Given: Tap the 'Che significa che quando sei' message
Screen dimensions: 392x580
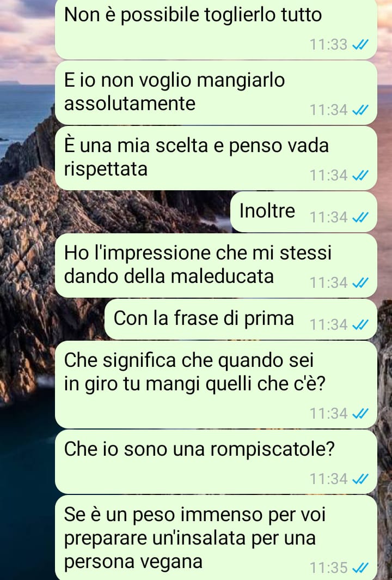Looking at the screenshot, I should click(216, 385).
